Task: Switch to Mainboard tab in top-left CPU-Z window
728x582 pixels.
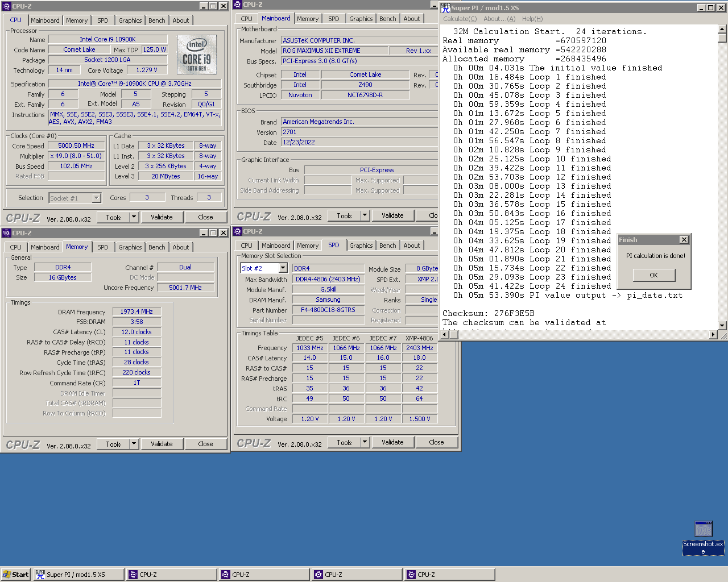Action: click(x=45, y=20)
